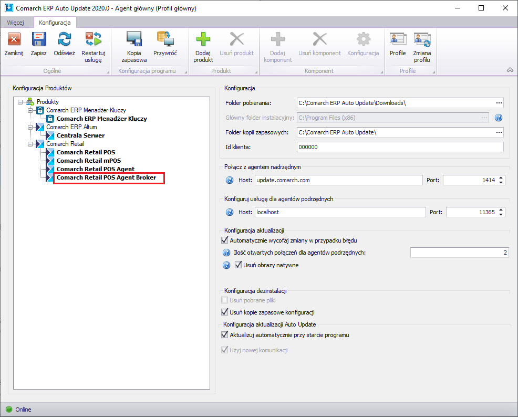
Task: Select bold Comarch ERP Menadżer Kluczy child
Action: point(102,119)
